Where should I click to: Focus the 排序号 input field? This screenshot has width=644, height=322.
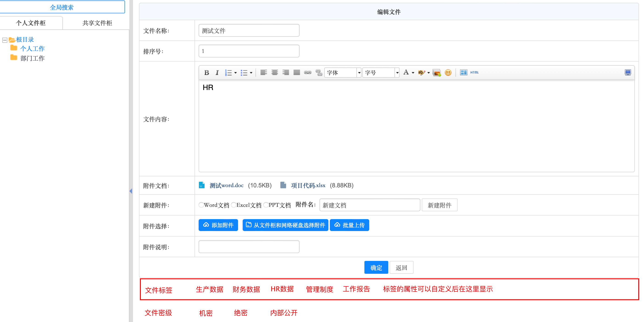pyautogui.click(x=249, y=51)
